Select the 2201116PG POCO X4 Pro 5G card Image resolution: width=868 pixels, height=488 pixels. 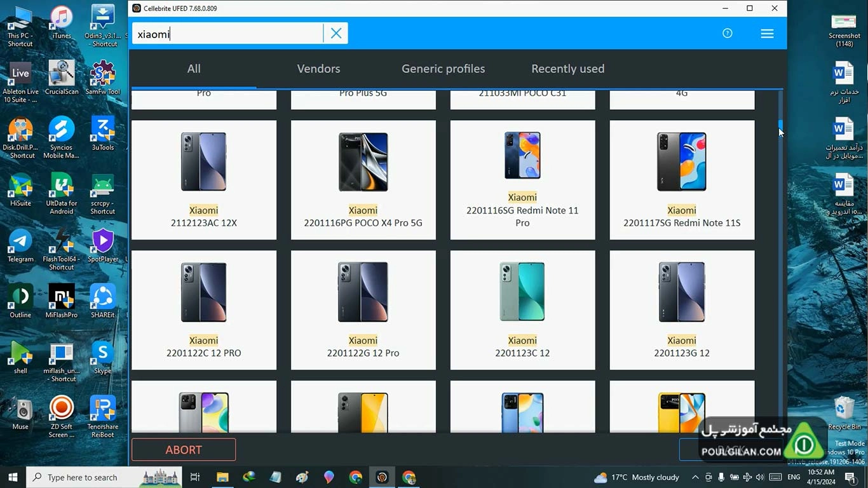pyautogui.click(x=363, y=180)
